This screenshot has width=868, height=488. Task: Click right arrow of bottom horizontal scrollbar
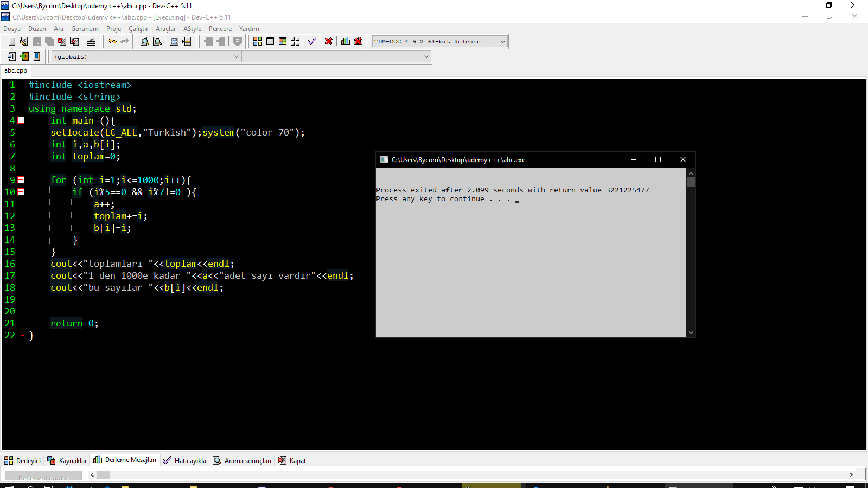point(851,474)
